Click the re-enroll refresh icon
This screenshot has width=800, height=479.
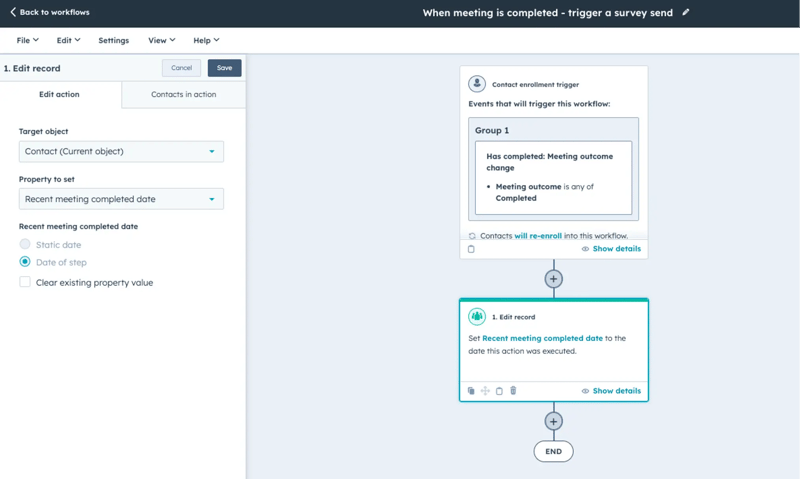472,236
